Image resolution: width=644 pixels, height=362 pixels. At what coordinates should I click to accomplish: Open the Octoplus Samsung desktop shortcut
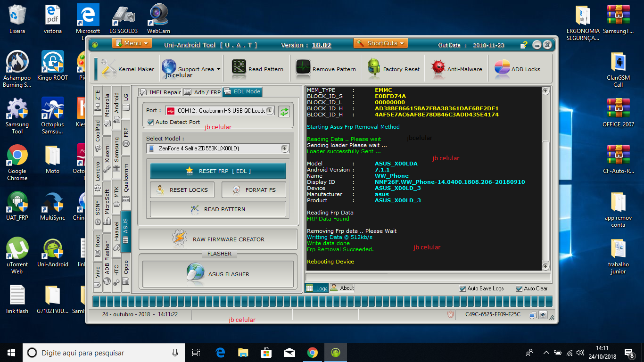coord(53,116)
